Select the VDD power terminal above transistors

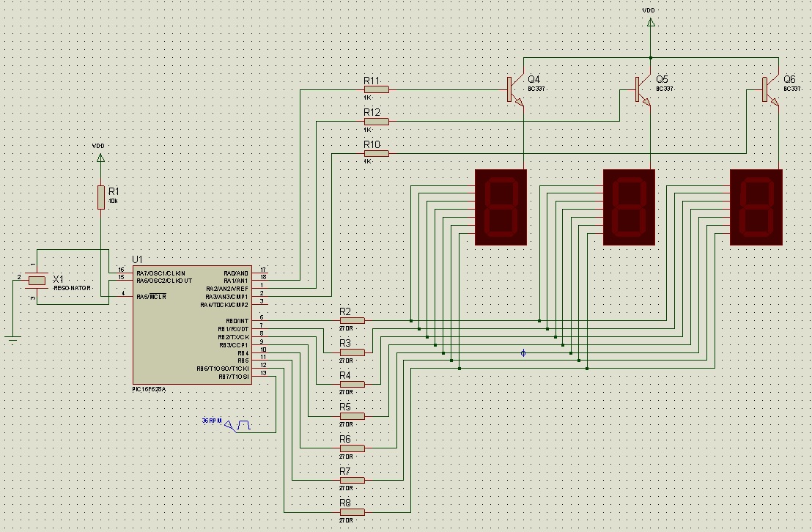pos(649,23)
